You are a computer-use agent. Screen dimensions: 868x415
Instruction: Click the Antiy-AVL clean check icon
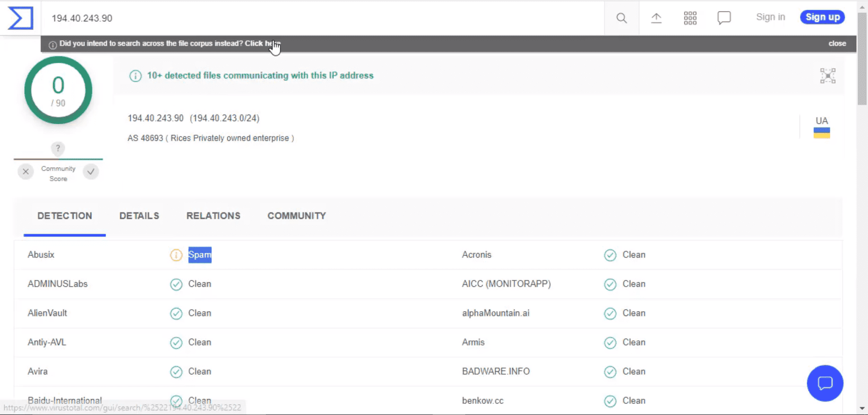176,343
